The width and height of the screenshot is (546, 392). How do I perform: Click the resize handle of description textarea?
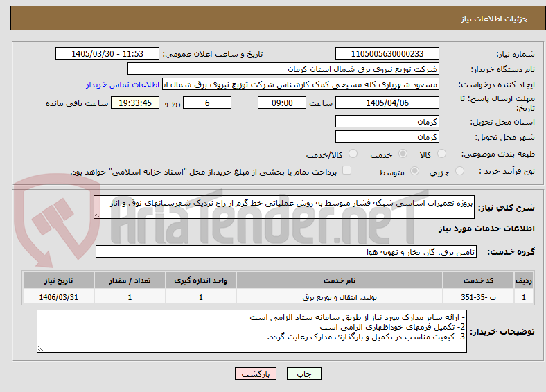pyautogui.click(x=97, y=215)
